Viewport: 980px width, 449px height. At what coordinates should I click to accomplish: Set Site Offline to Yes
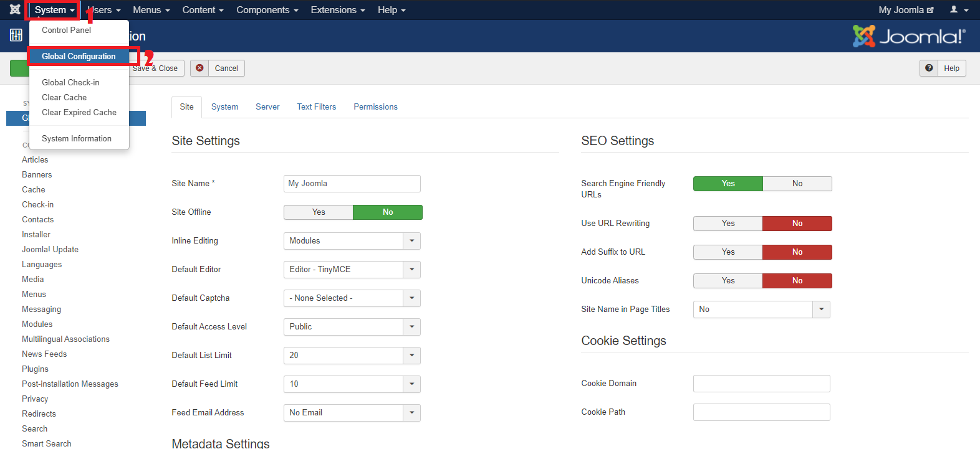click(x=319, y=212)
